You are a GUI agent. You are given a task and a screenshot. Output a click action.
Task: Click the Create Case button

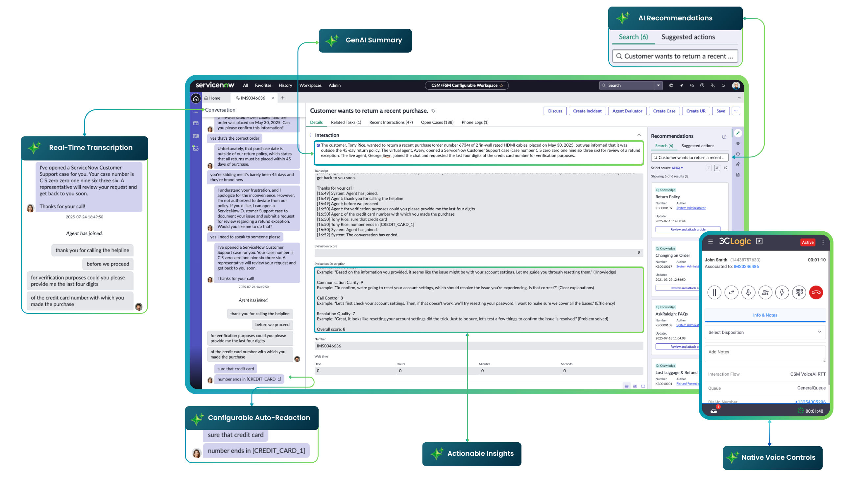[x=664, y=111]
